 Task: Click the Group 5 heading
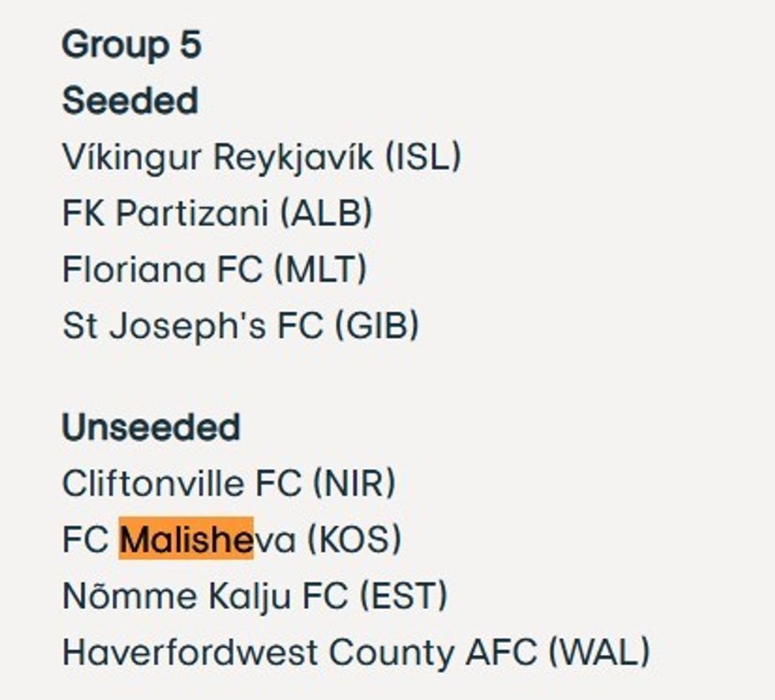(131, 44)
